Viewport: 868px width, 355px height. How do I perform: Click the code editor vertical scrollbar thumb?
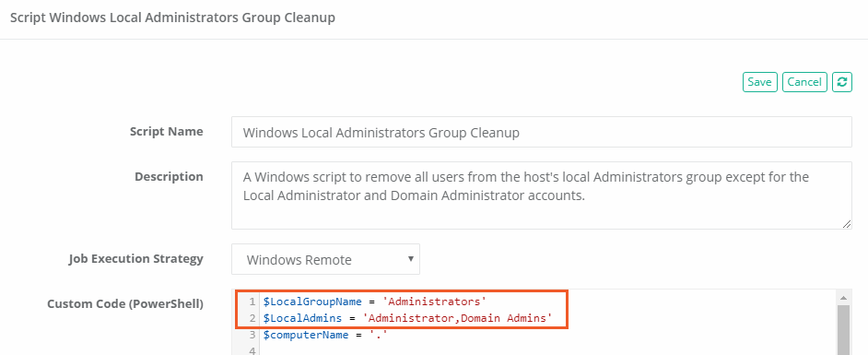843,329
